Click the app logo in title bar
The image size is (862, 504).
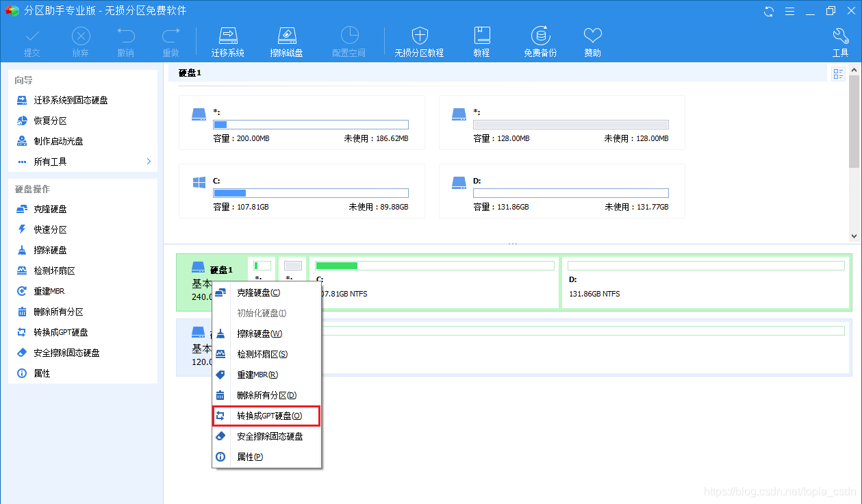coord(12,11)
